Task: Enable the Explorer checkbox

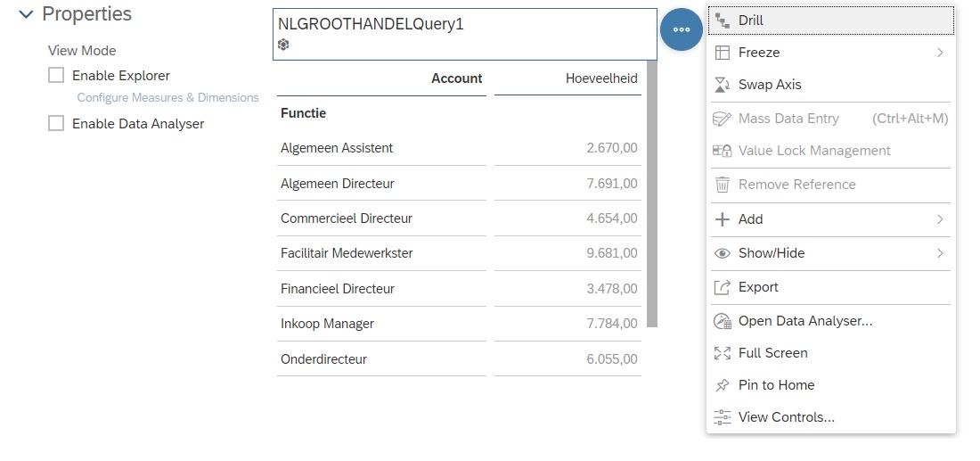Action: pos(56,76)
